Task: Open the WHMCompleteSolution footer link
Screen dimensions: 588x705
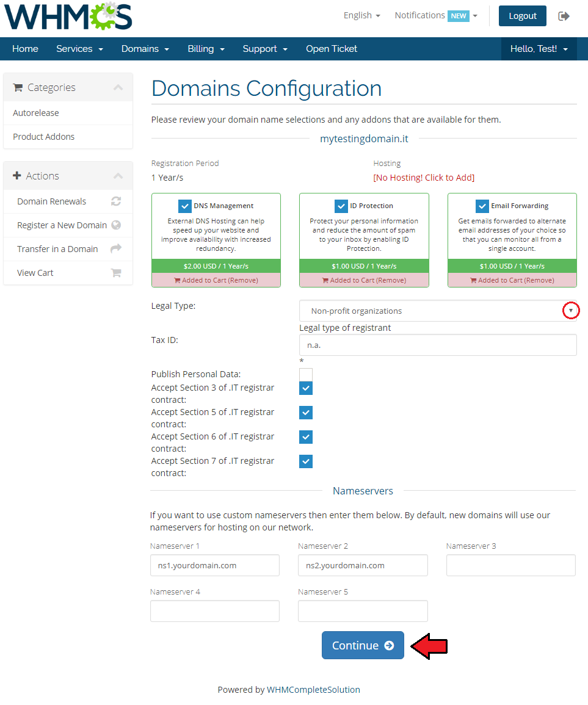Action: 313,690
